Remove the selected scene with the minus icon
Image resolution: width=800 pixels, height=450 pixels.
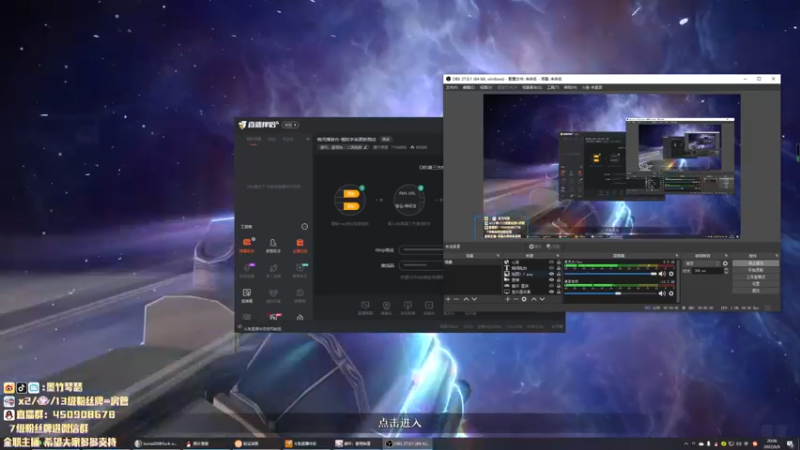coord(456,299)
